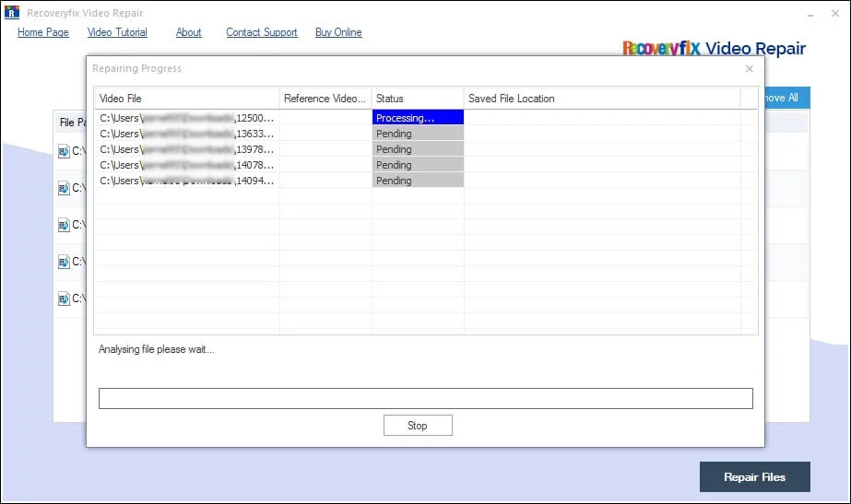Click Pending status of the 13633 file
The height and width of the screenshot is (504, 851).
[418, 134]
